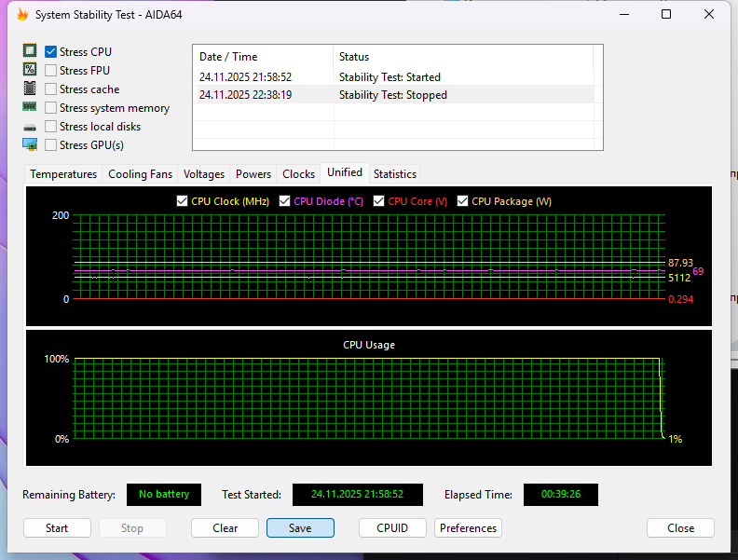Switch to the Temperatures tab
The image size is (738, 560).
63,174
